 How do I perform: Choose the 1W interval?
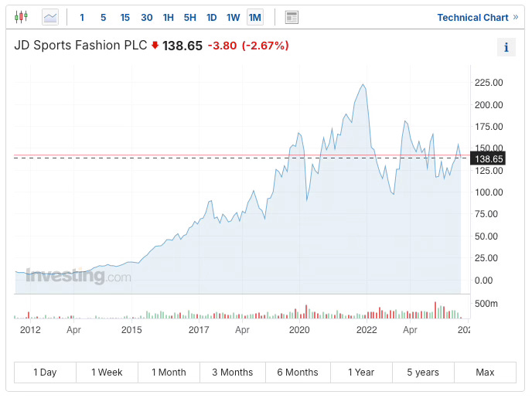point(233,18)
